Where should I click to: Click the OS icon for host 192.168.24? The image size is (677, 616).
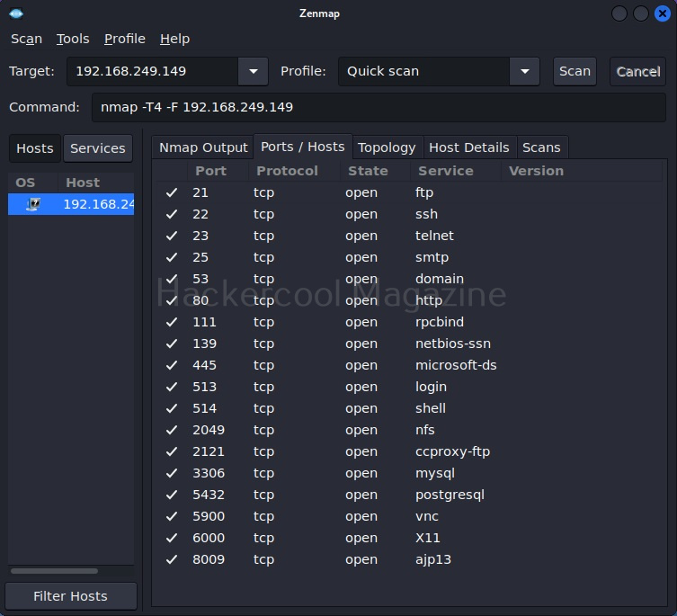pos(33,204)
